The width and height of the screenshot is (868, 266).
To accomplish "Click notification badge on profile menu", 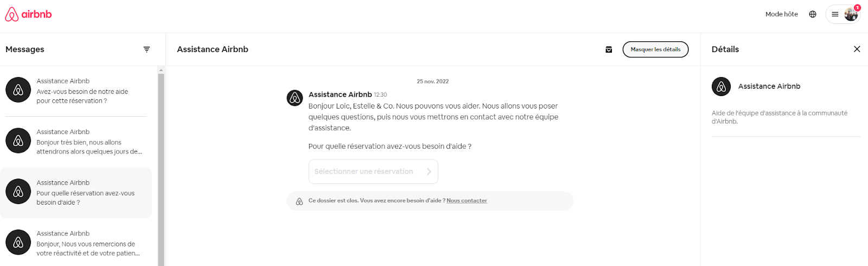I will tap(857, 8).
